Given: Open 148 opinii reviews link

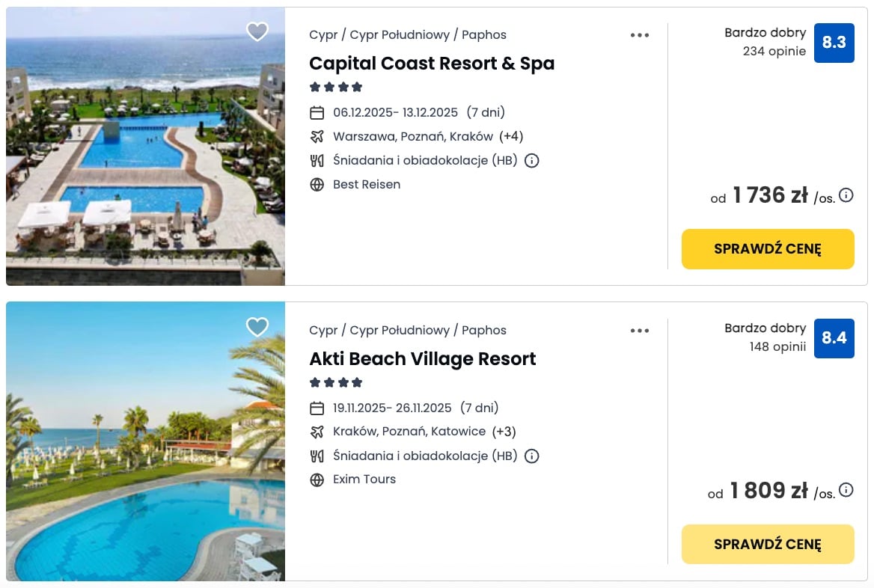Looking at the screenshot, I should coord(777,346).
